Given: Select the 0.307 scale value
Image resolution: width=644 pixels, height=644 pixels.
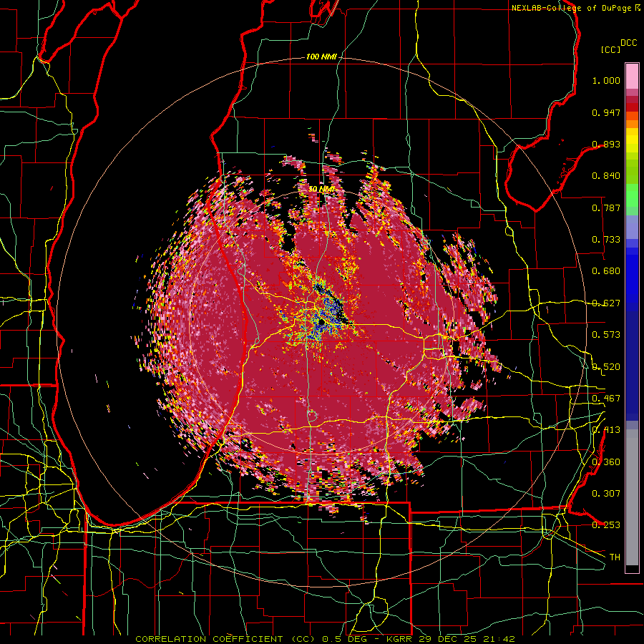Looking at the screenshot, I should click(606, 493).
